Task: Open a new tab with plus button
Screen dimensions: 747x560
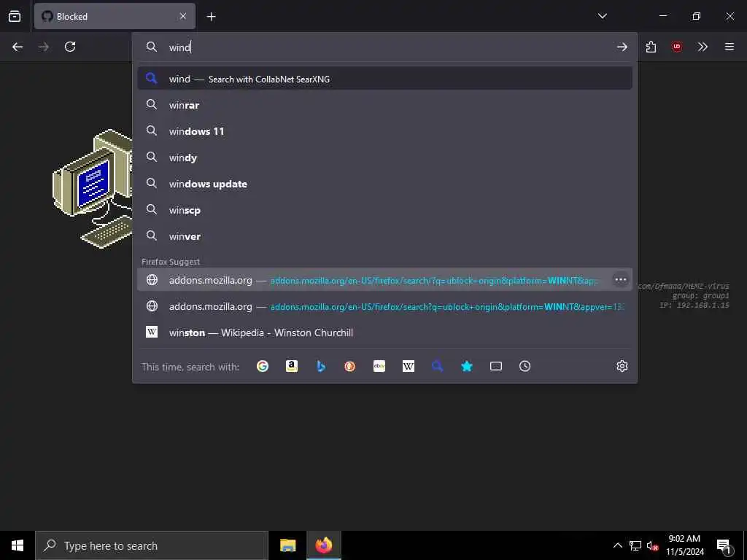Action: tap(211, 17)
